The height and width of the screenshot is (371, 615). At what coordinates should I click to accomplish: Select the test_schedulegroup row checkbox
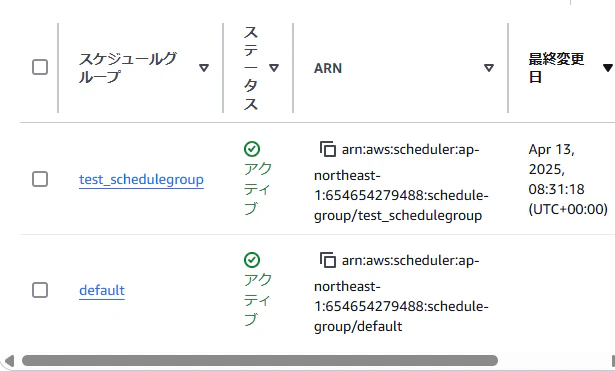tap(40, 179)
